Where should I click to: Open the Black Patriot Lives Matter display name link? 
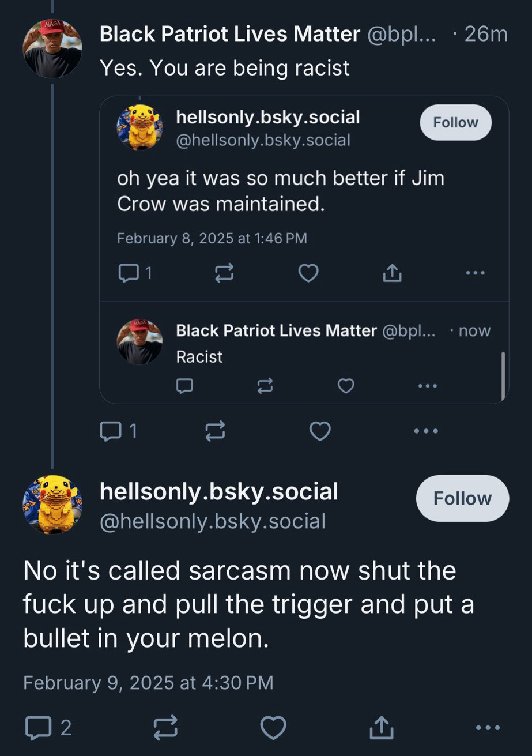pyautogui.click(x=230, y=34)
